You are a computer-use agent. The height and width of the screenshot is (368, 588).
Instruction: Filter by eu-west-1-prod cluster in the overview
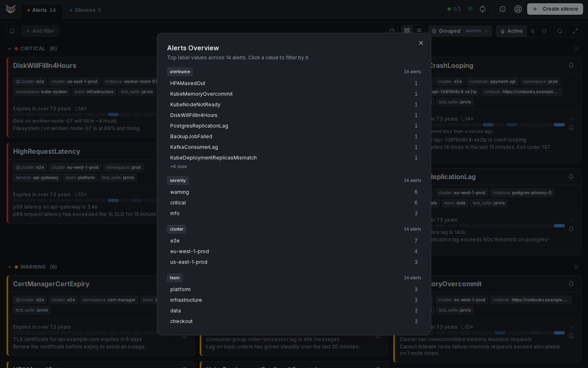coord(294,251)
